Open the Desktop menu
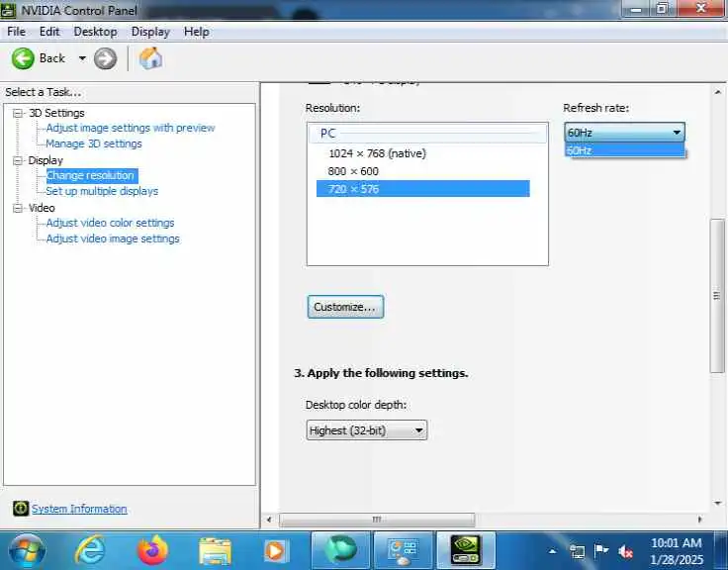 pyautogui.click(x=95, y=32)
